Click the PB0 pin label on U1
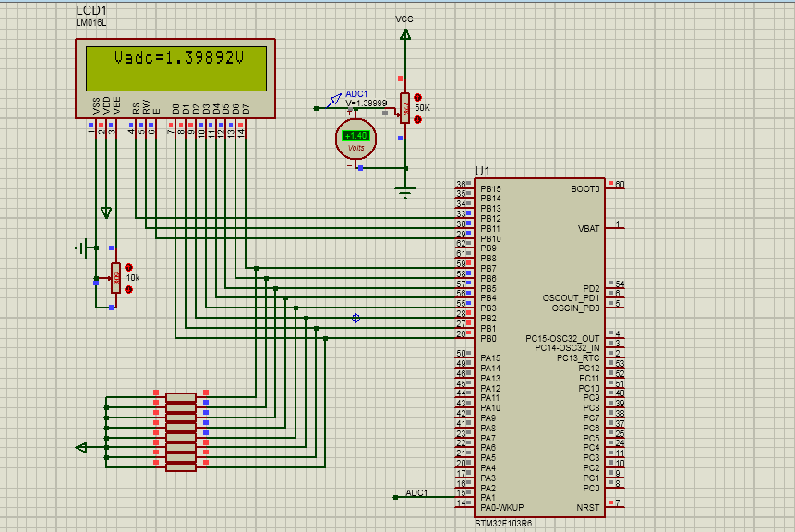The width and height of the screenshot is (795, 532). tap(488, 338)
